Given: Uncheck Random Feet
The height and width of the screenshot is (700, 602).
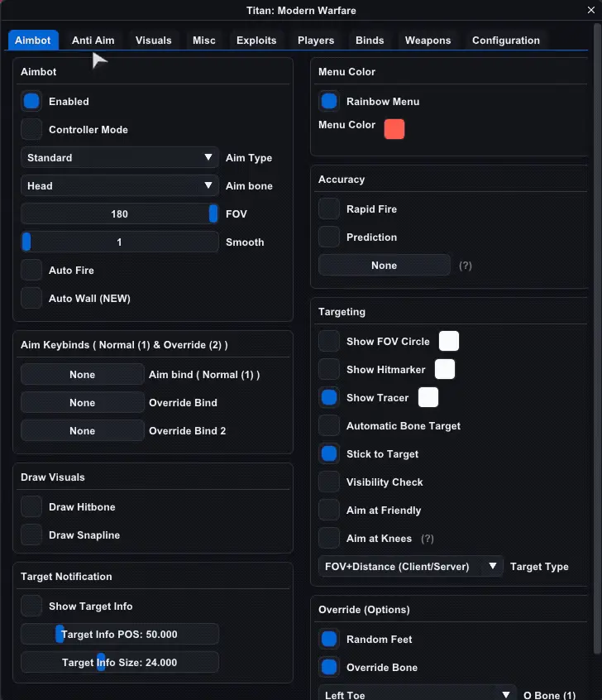Looking at the screenshot, I should 329,640.
